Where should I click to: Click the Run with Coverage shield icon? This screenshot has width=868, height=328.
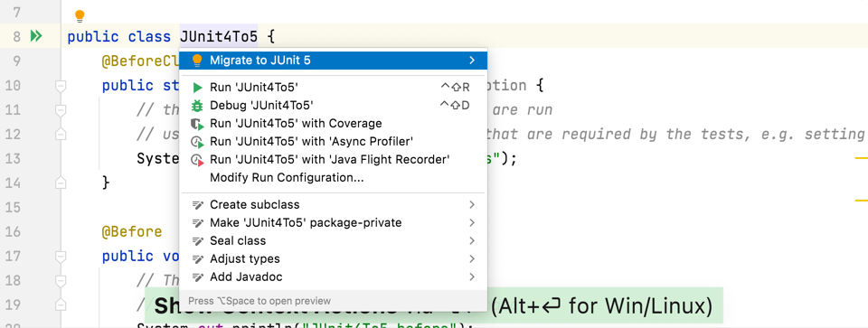tap(198, 124)
